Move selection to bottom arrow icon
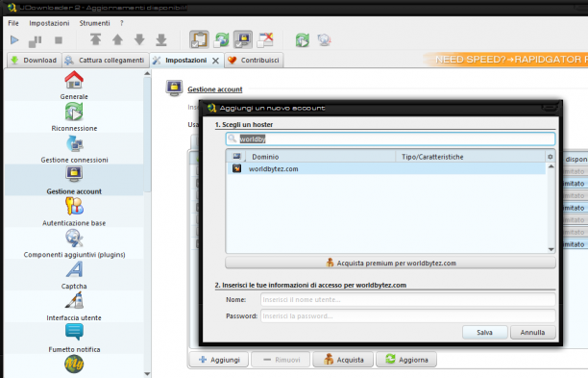The image size is (588, 378). 161,39
